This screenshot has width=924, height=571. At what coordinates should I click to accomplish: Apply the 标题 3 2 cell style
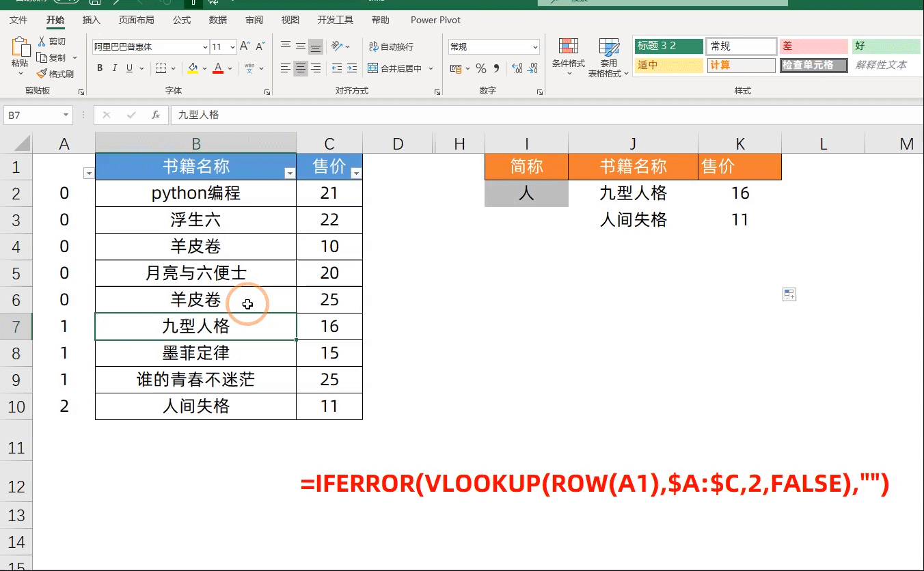(x=668, y=46)
